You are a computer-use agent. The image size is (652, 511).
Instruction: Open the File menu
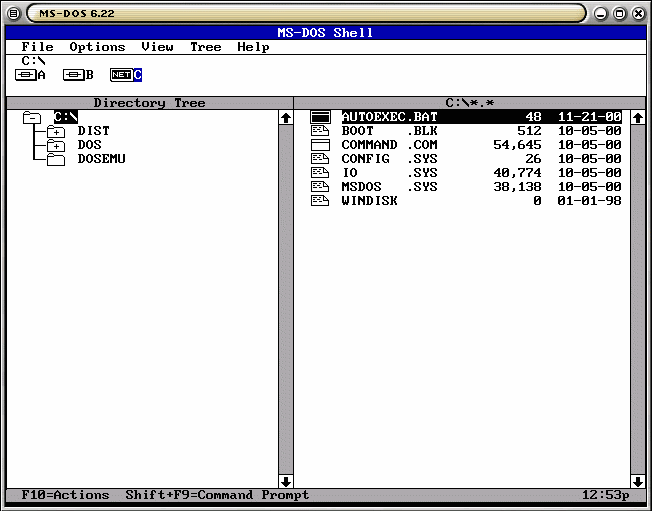pyautogui.click(x=37, y=47)
